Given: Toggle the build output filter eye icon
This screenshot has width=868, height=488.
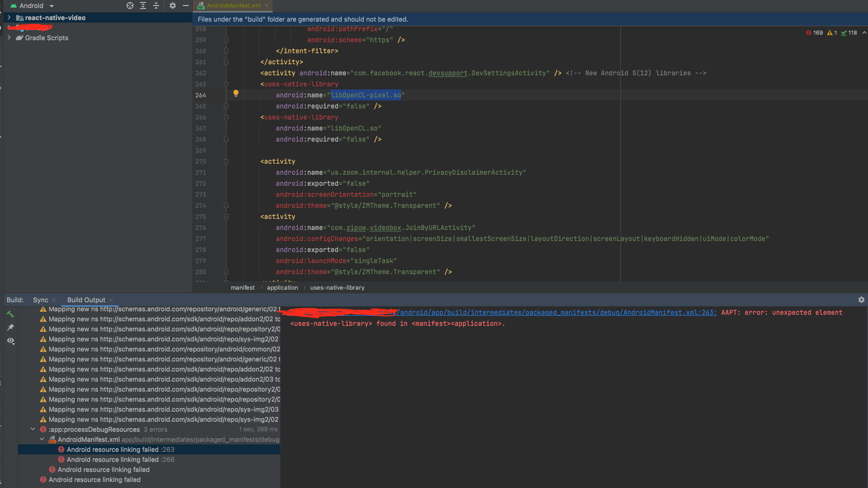Looking at the screenshot, I should (11, 341).
